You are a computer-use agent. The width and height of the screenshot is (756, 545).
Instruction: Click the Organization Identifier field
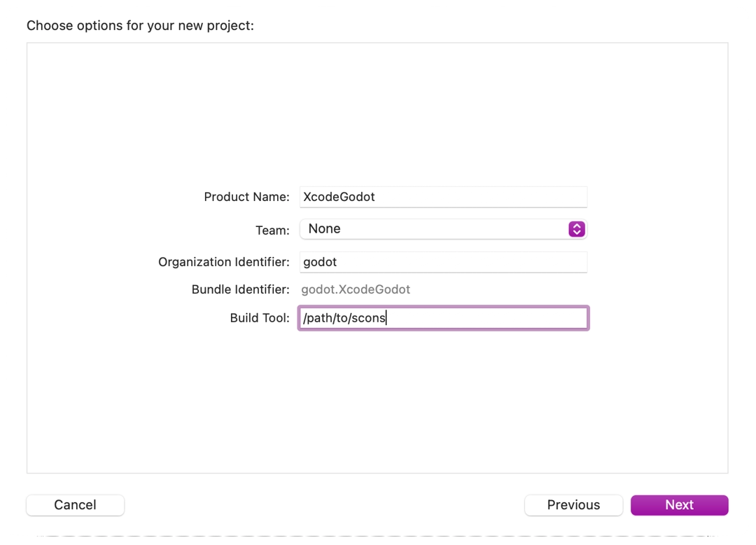(442, 261)
